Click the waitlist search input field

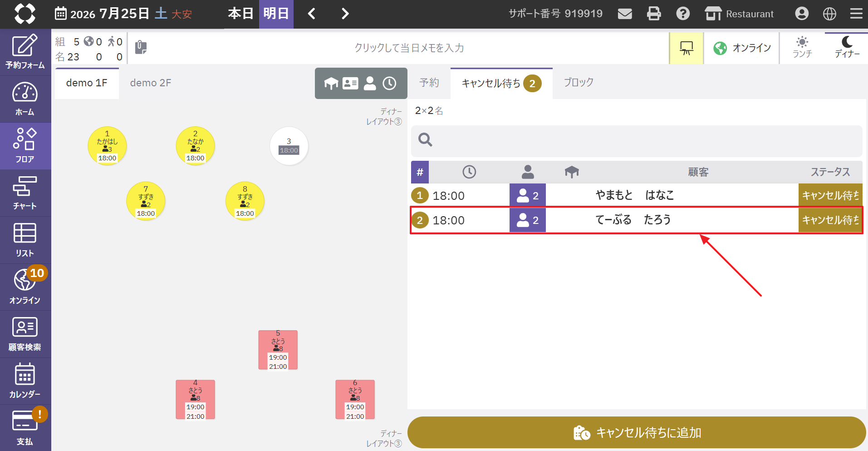pos(637,141)
